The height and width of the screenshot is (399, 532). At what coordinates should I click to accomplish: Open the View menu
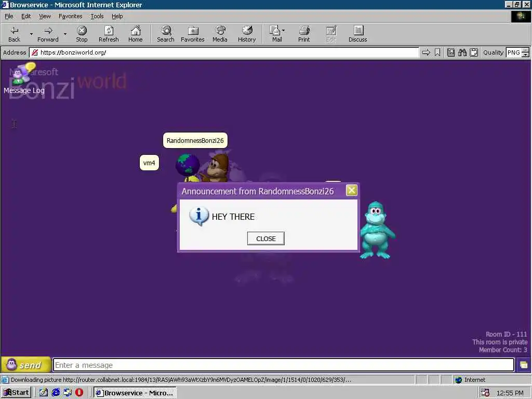(45, 16)
